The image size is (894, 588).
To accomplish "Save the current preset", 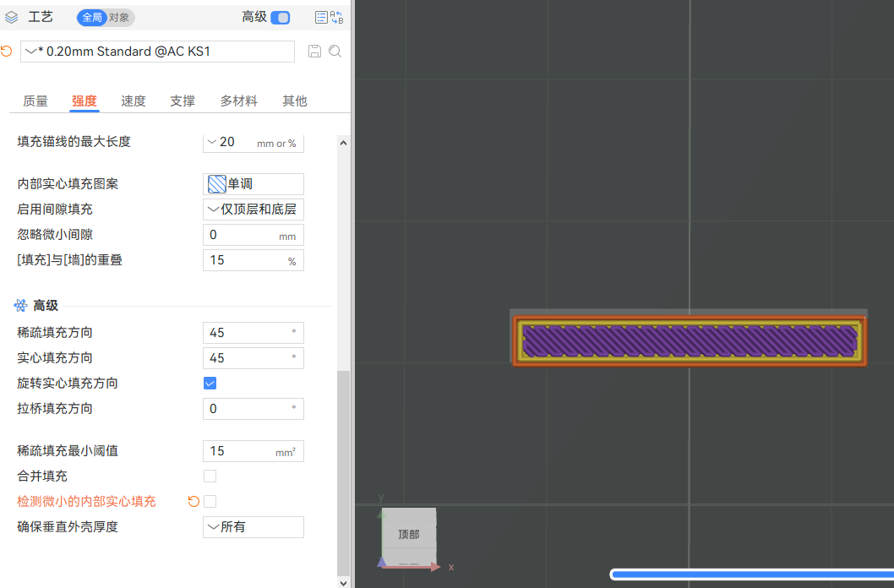I will 314,52.
